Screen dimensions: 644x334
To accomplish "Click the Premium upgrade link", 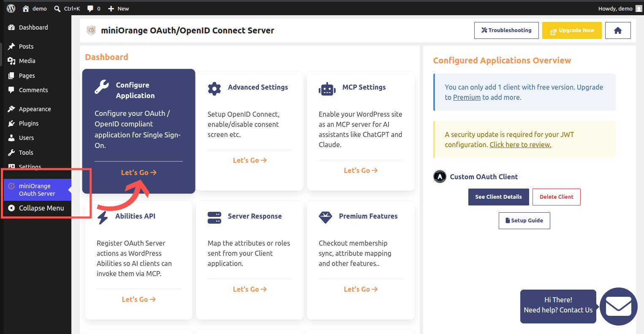I will 467,97.
